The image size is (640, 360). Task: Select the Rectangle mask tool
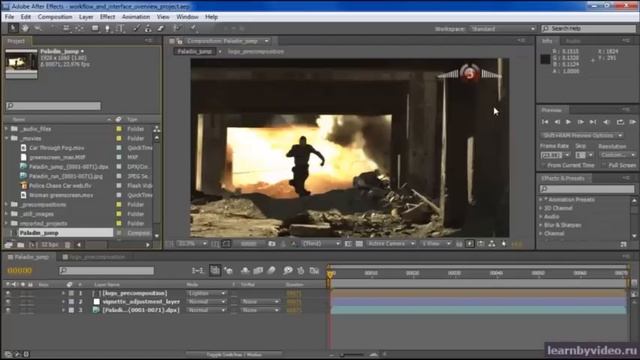(95, 28)
